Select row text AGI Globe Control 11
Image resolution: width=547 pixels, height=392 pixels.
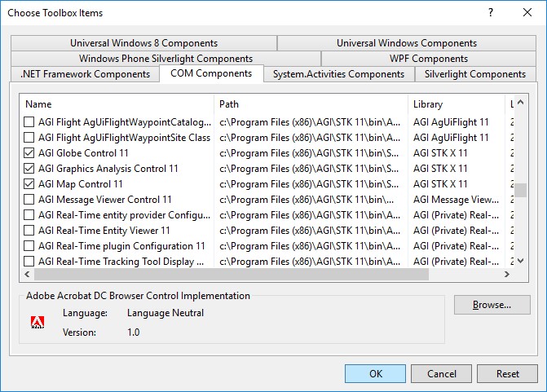[x=83, y=153]
